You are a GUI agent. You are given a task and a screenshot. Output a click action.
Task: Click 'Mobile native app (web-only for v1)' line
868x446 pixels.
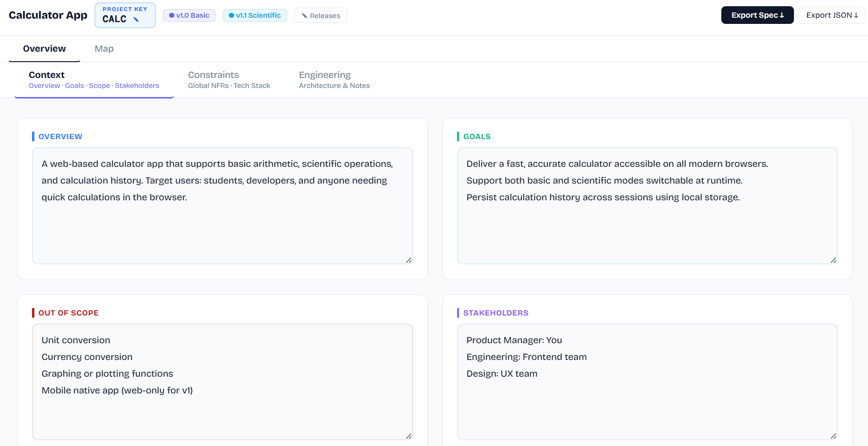click(117, 391)
